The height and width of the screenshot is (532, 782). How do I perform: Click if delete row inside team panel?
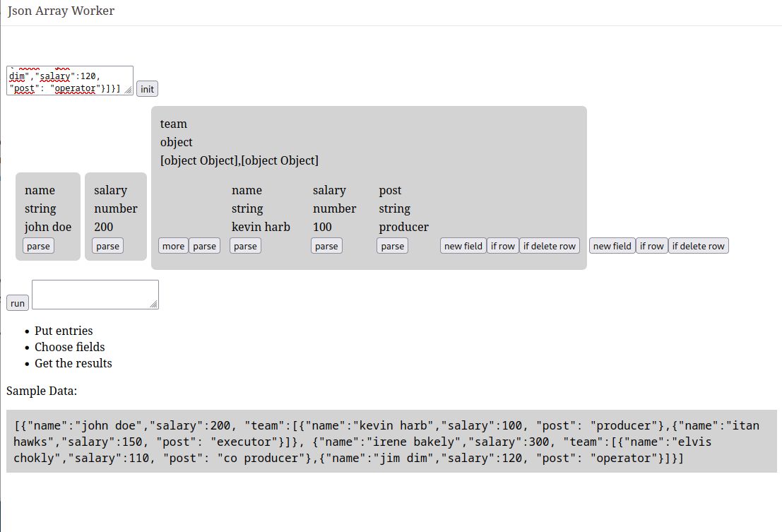(x=549, y=246)
